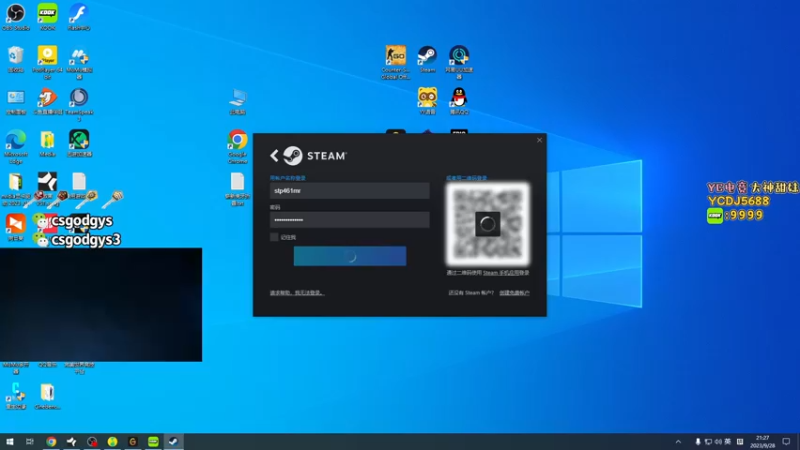Open the Steam desktop shortcut
Viewport: 800px width, 450px height.
(x=427, y=59)
